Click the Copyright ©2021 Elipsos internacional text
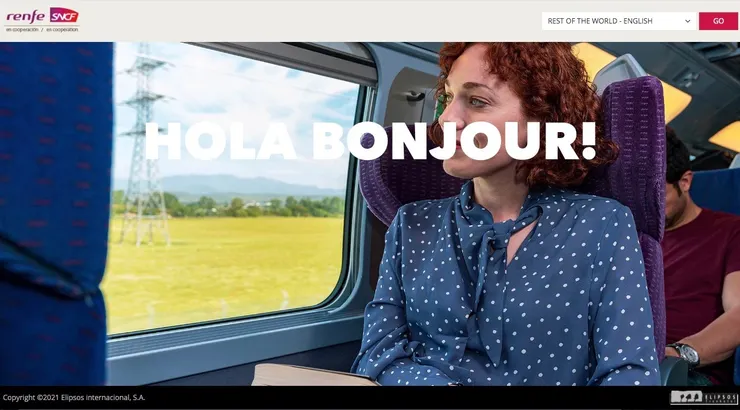Image resolution: width=740 pixels, height=410 pixels. pos(74,398)
